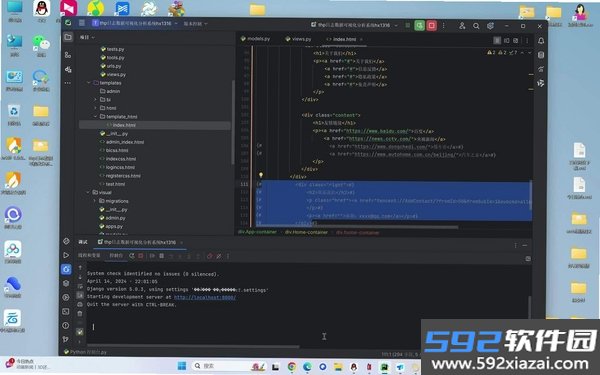Show more tool windows via three-dots icon
600x375 pixels.
point(68,83)
